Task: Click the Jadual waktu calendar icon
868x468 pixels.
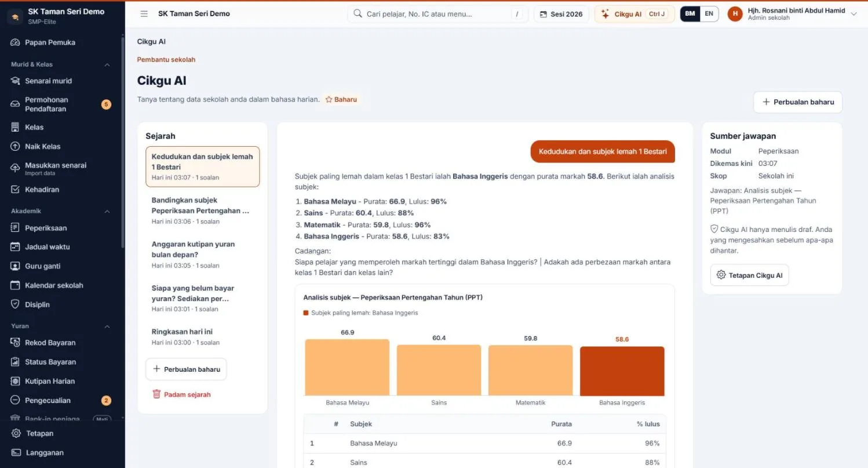Action: tap(16, 247)
